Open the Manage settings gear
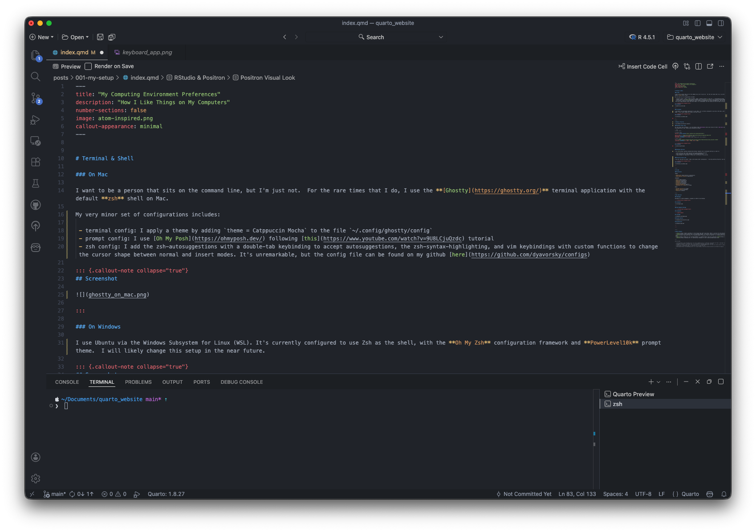This screenshot has height=532, width=756. click(x=36, y=479)
